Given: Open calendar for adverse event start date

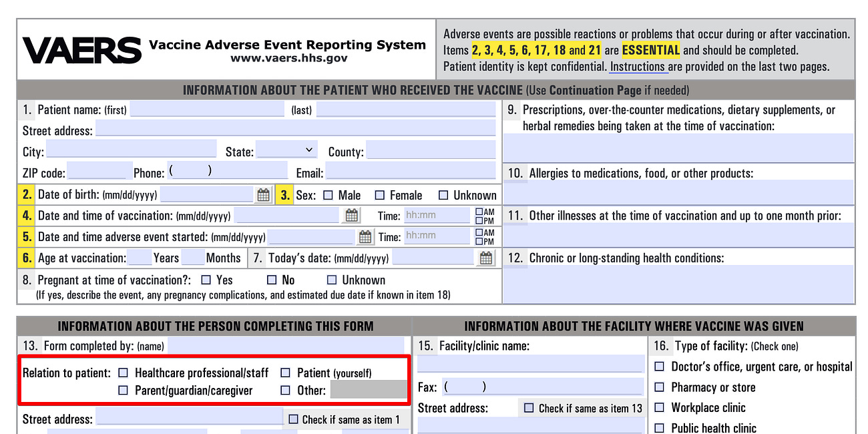Looking at the screenshot, I should pos(365,236).
